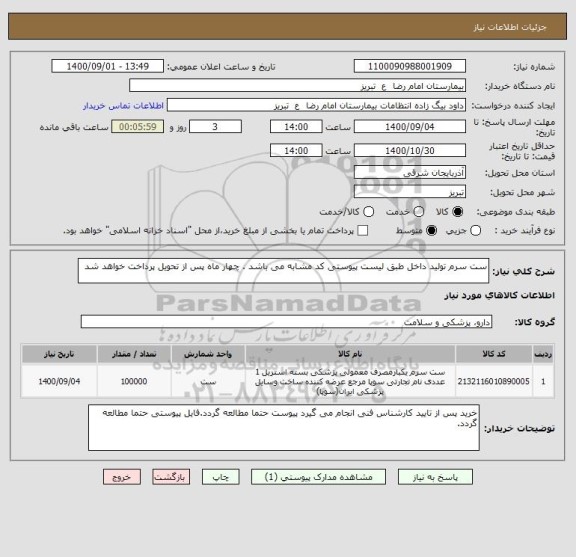Image resolution: width=576 pixels, height=557 pixels.
Task: Click the نام کالا column header
Action: pos(350,354)
